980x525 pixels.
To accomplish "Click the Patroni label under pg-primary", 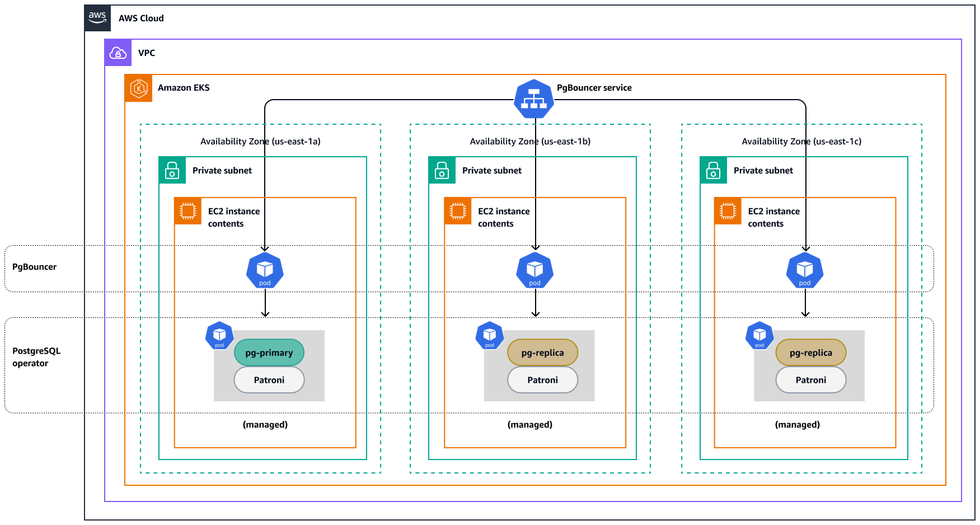I will point(269,380).
